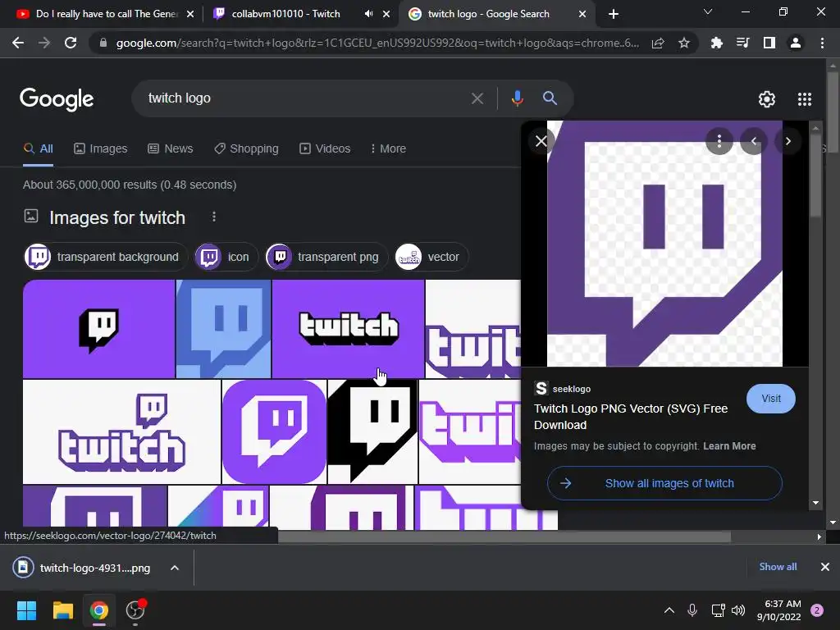Open the Chrome three-dot menu
This screenshot has width=840, height=630.
[822, 43]
